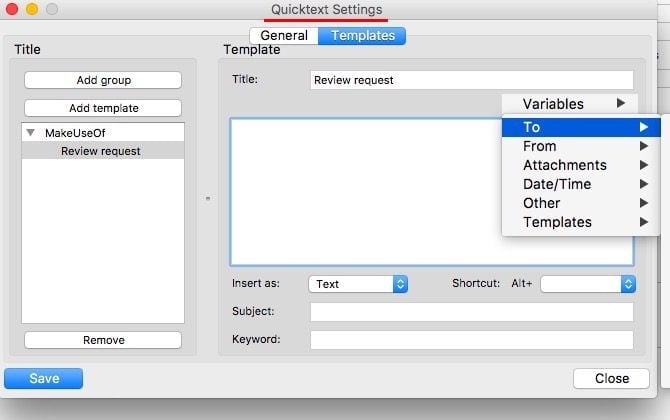Open the From submenu
The image size is (670, 420).
coord(581,146)
